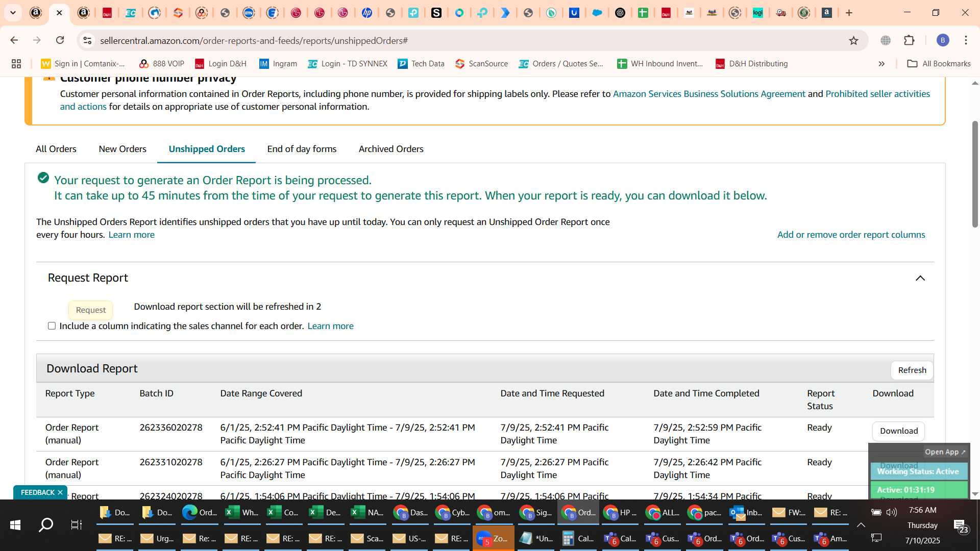Click Open App in the time-tracker overlay
Image resolution: width=980 pixels, height=551 pixels.
[945, 452]
